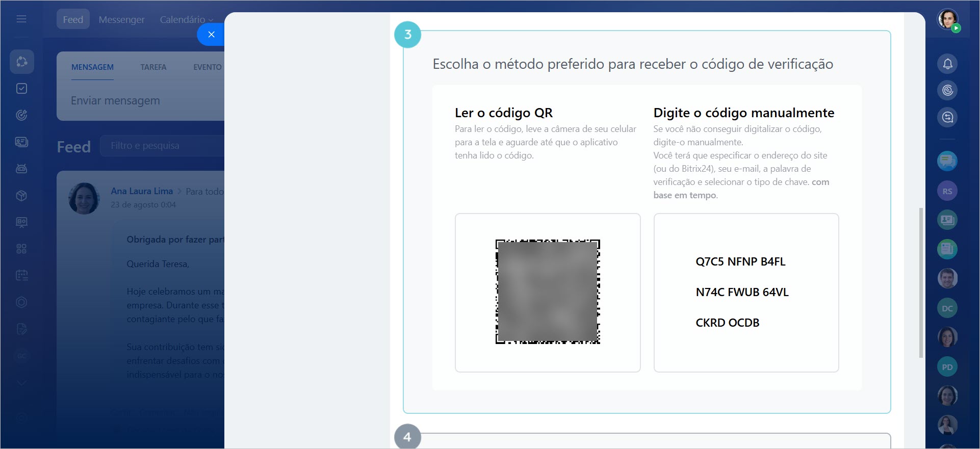
Task: Open the calendar booking icon in sidebar
Action: (x=21, y=275)
